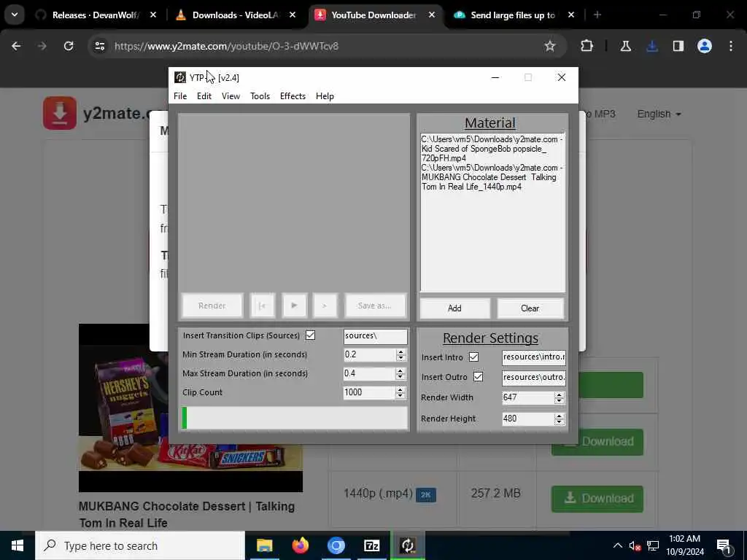This screenshot has height=560, width=747.
Task: Click the Render Height value field
Action: (x=528, y=419)
